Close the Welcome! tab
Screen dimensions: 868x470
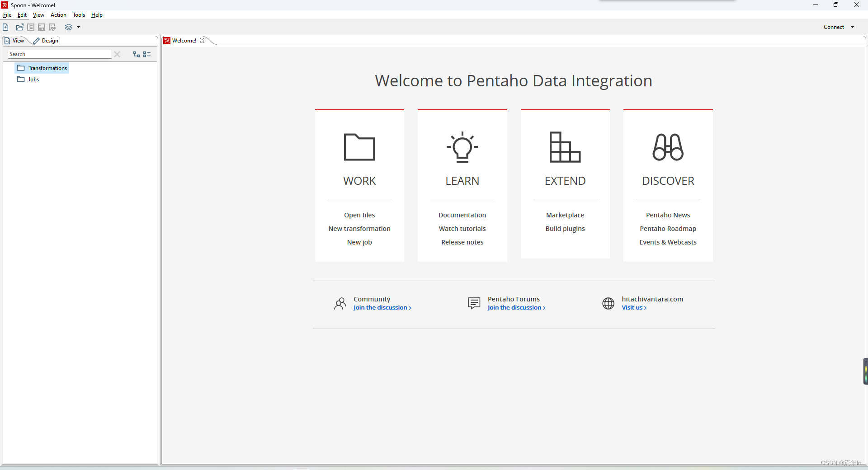(x=202, y=41)
